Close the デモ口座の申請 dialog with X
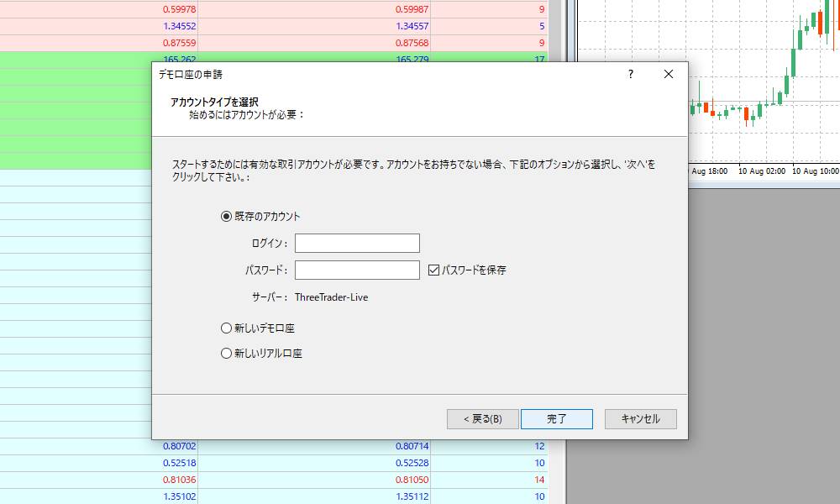 click(668, 74)
